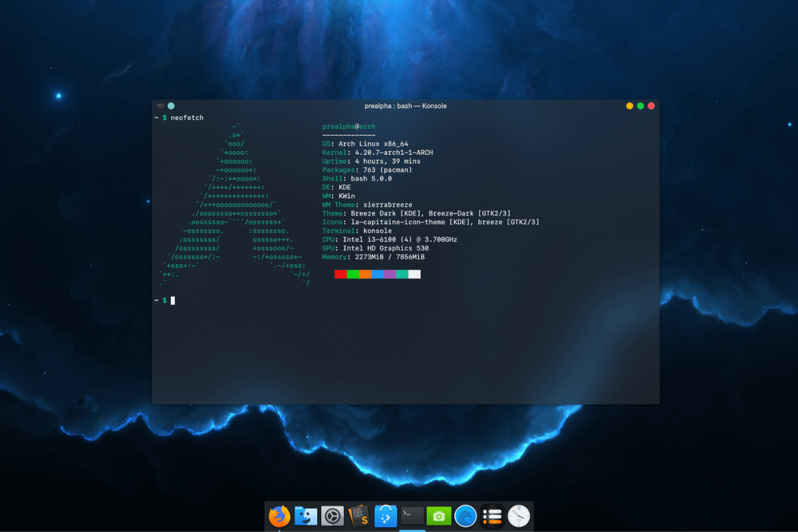Open KDE Discover software center
798x532 pixels.
pos(385,515)
